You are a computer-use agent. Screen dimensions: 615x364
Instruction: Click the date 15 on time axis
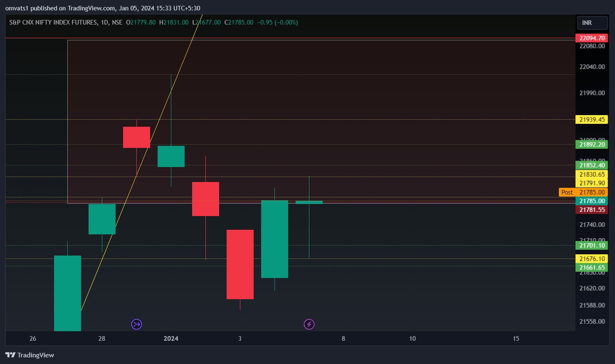point(516,339)
